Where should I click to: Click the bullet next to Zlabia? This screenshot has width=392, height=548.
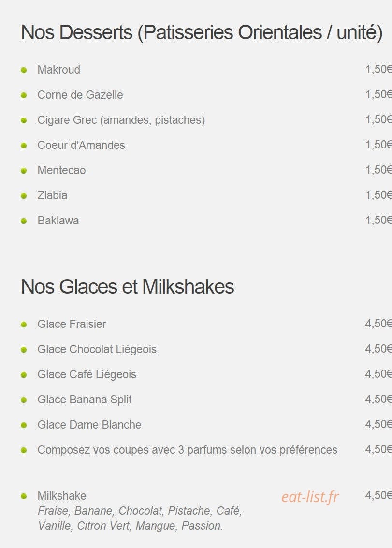click(x=24, y=196)
